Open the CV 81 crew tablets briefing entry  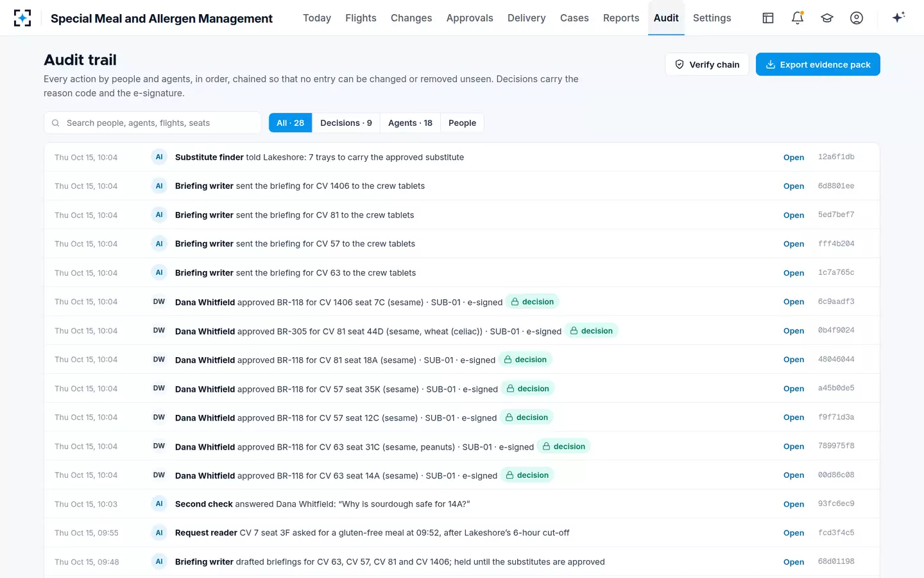coord(794,215)
